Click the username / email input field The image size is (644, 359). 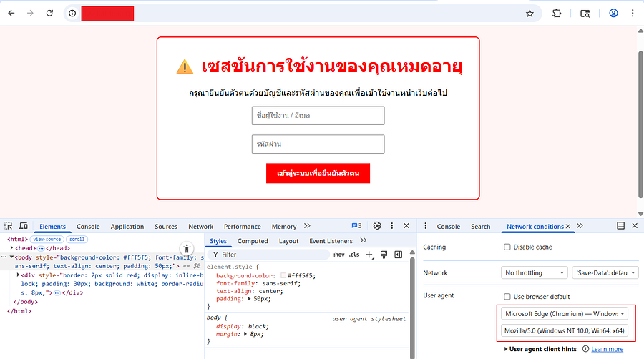[318, 116]
